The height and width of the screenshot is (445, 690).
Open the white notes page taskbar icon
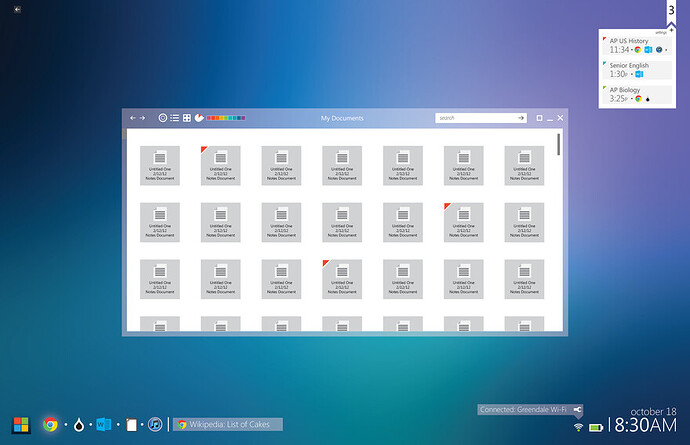coord(131,425)
